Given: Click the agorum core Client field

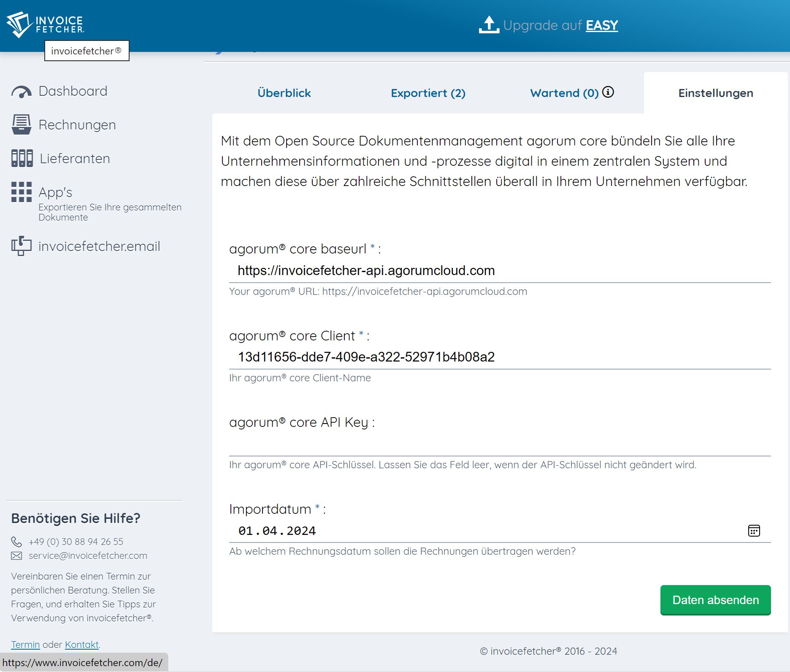Looking at the screenshot, I should pyautogui.click(x=500, y=357).
